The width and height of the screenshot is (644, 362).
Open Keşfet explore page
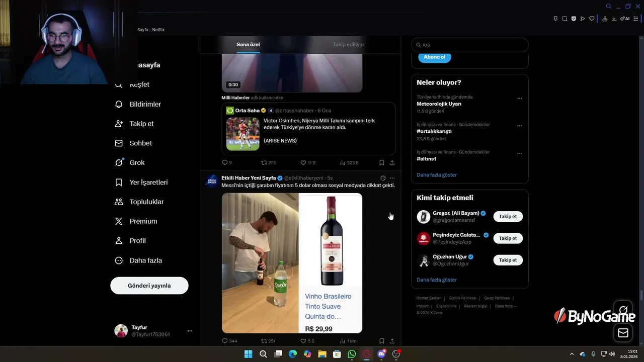(x=132, y=84)
